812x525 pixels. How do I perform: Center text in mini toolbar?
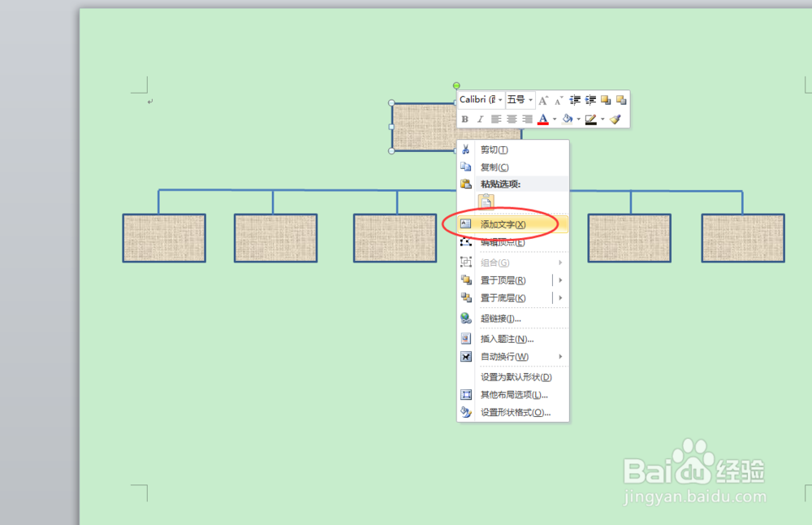pyautogui.click(x=512, y=119)
